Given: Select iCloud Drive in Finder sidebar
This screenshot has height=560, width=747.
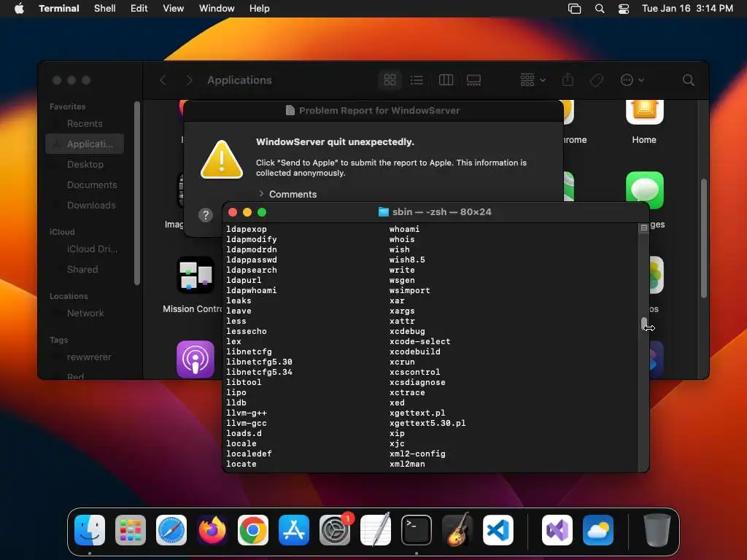Looking at the screenshot, I should coord(85,249).
